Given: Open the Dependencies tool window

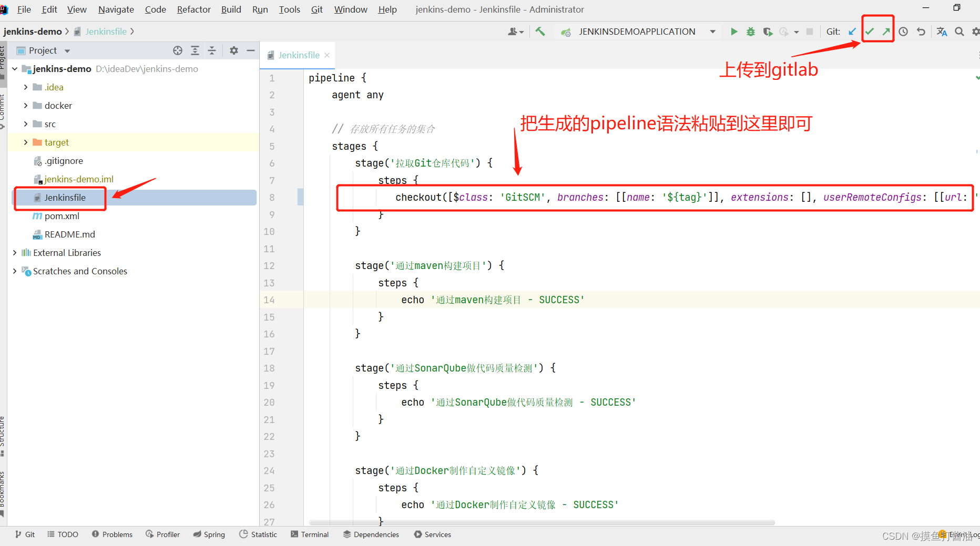Looking at the screenshot, I should [x=371, y=534].
